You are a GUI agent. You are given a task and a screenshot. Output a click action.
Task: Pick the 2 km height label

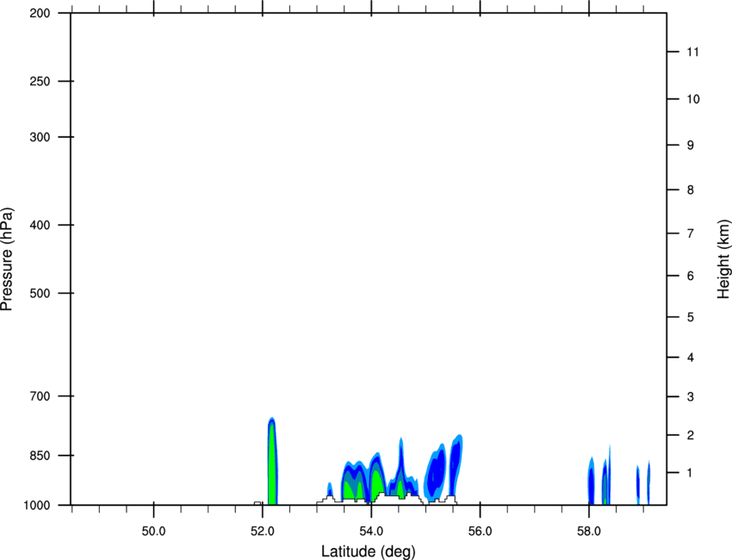pyautogui.click(x=691, y=435)
